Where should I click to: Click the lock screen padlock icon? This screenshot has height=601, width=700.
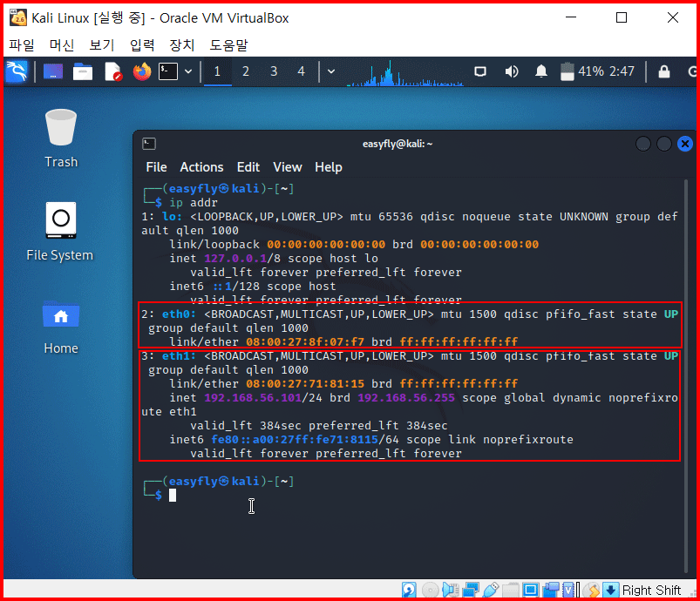664,71
